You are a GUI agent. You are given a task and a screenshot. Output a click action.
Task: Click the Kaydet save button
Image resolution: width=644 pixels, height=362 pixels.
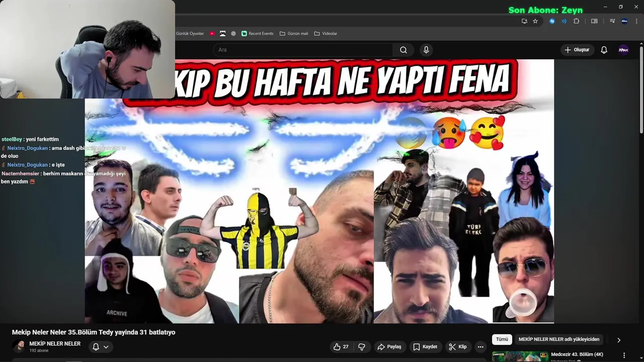(x=425, y=347)
